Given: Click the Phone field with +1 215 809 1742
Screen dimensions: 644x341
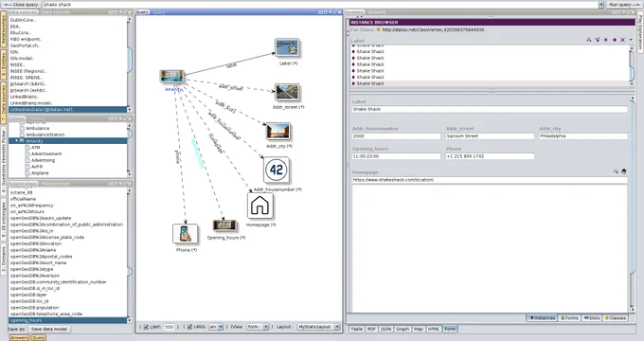Looking at the screenshot, I should pyautogui.click(x=490, y=156).
